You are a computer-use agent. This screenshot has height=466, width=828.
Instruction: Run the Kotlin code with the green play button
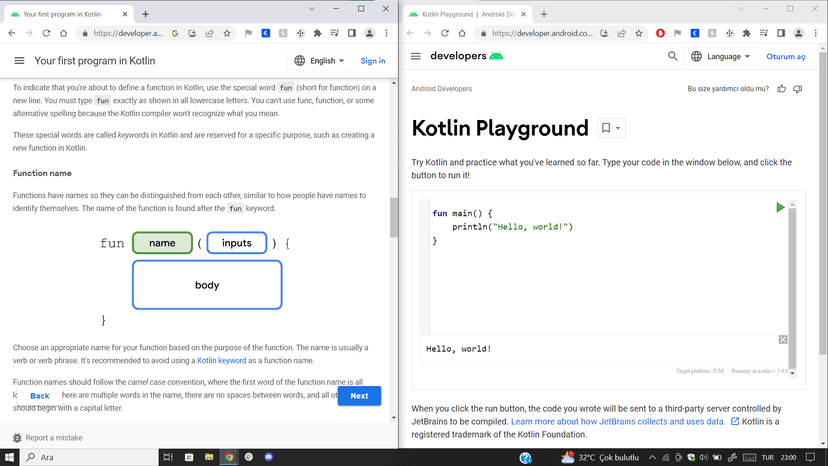tap(780, 207)
